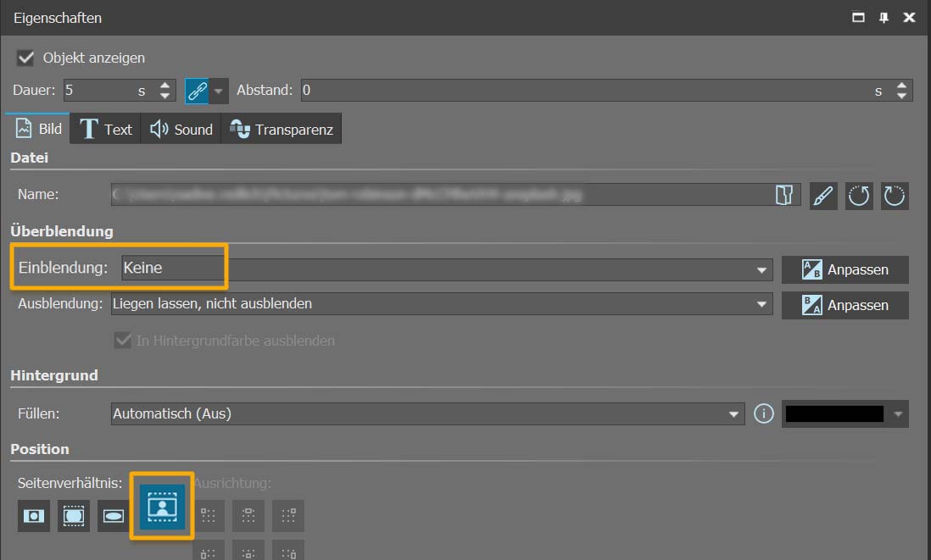The width and height of the screenshot is (931, 560).
Task: Switch to the Text tab
Action: point(106,130)
